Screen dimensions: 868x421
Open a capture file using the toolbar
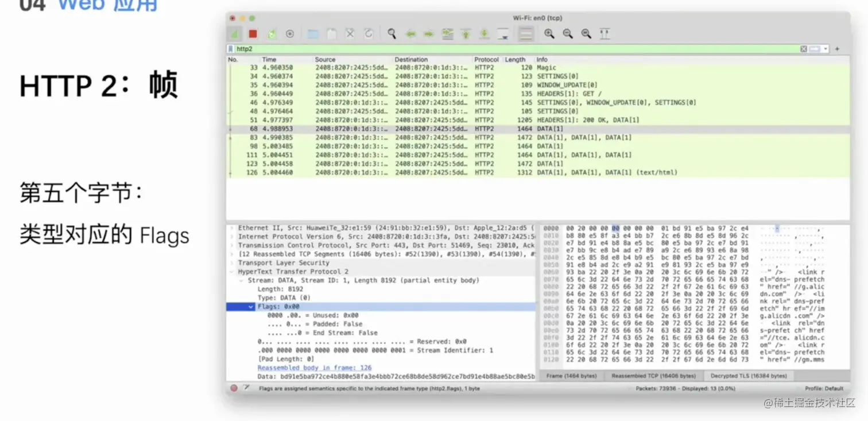(313, 34)
